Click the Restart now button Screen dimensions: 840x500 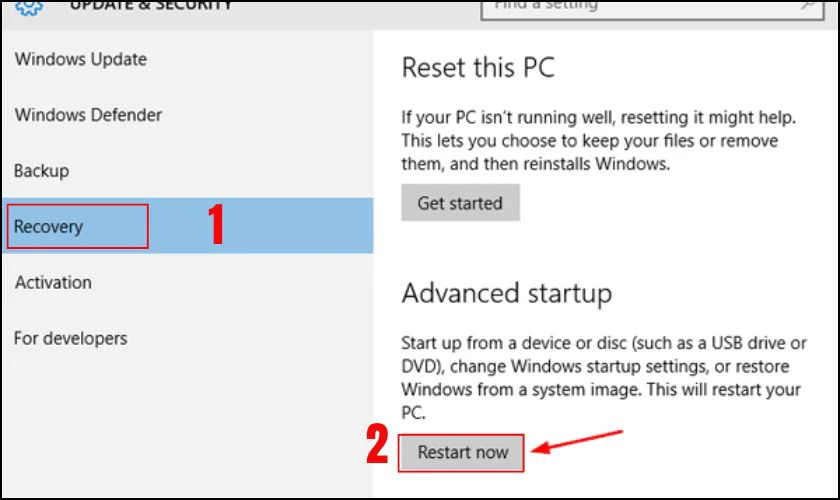pyautogui.click(x=463, y=452)
